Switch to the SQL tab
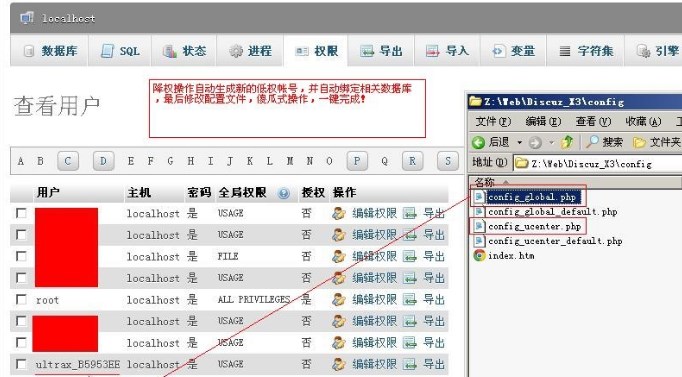682x377 pixels. tap(120, 51)
